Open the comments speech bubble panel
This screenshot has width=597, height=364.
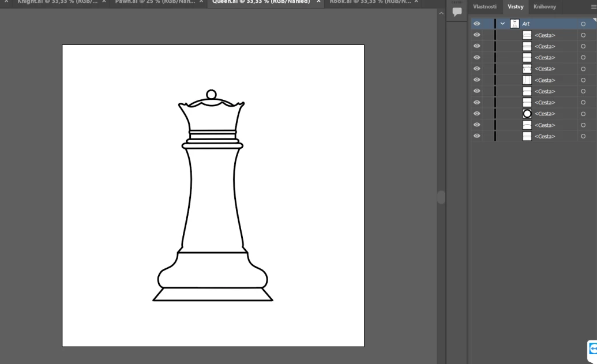[457, 12]
